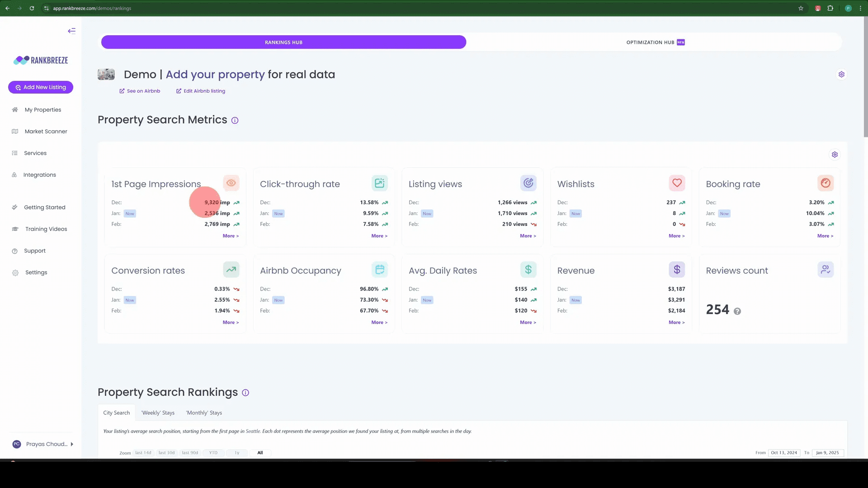Click the RankBreeze logo

41,60
